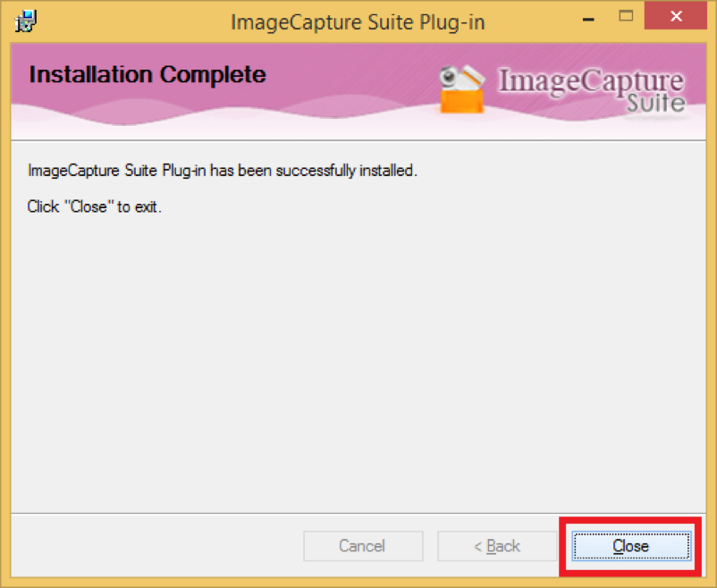The width and height of the screenshot is (717, 588).
Task: Click the disabled Cancel button
Action: tap(363, 546)
